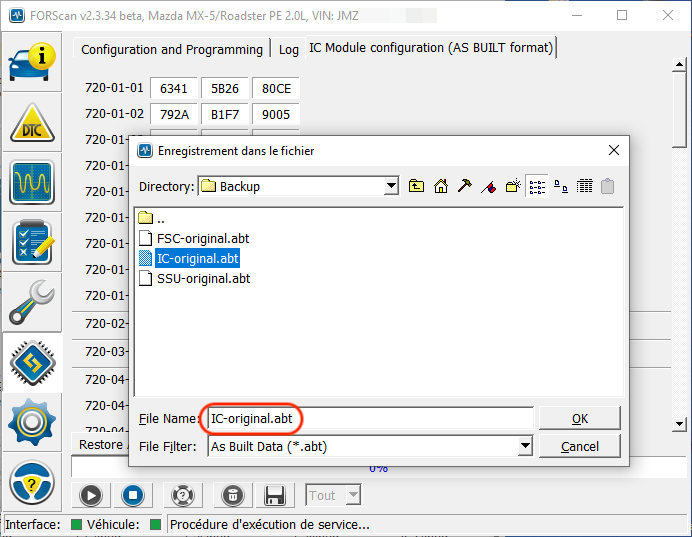Open the steering wheel help section
The height and width of the screenshot is (537, 692).
(x=32, y=482)
